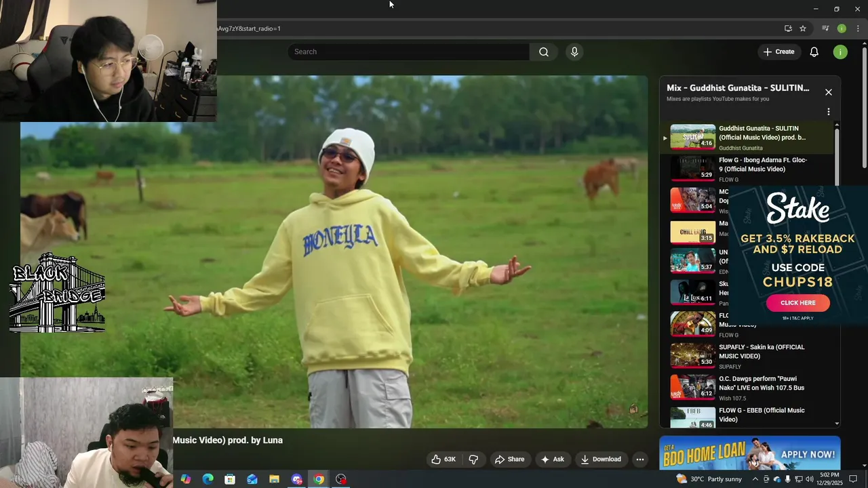Viewport: 868px width, 488px height.
Task: Play O.C. Dawgs Pauwi Nako entry
Action: point(746,388)
